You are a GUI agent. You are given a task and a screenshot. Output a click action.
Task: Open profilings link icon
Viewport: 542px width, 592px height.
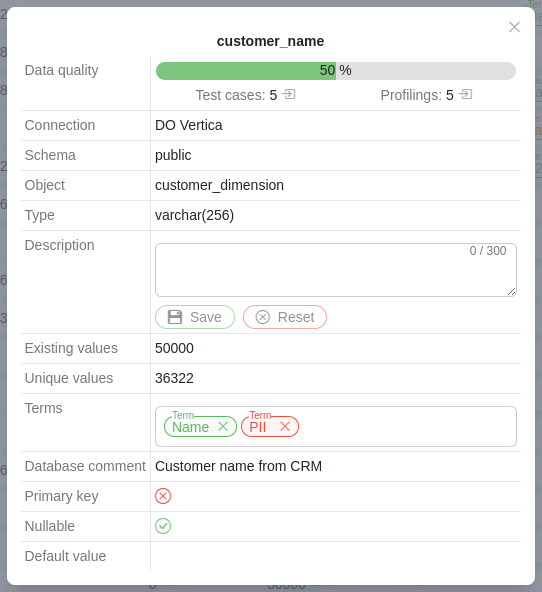coord(466,94)
